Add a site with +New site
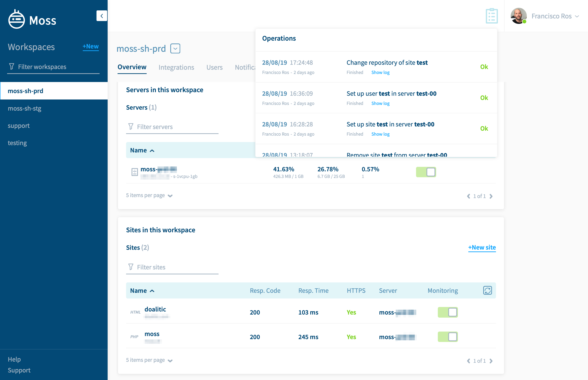Image resolution: width=588 pixels, height=380 pixels. [482, 247]
